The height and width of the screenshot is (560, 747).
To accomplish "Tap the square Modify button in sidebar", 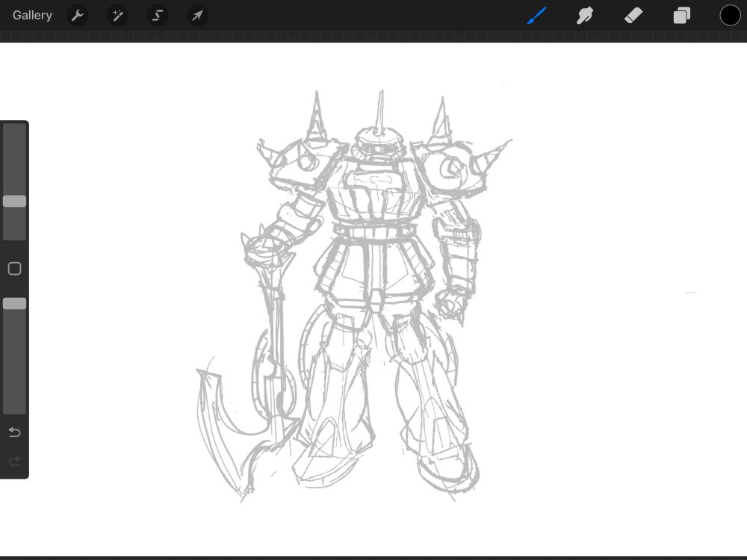I will [x=14, y=269].
